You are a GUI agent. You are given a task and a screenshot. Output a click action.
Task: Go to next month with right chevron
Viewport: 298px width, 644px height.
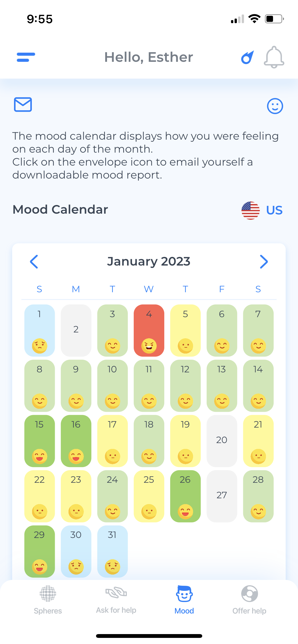(264, 262)
